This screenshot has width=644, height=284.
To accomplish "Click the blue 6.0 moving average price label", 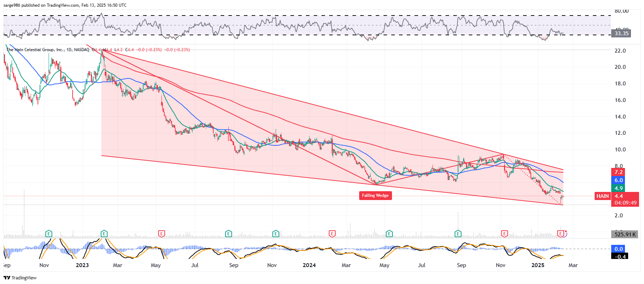I will click(x=618, y=180).
